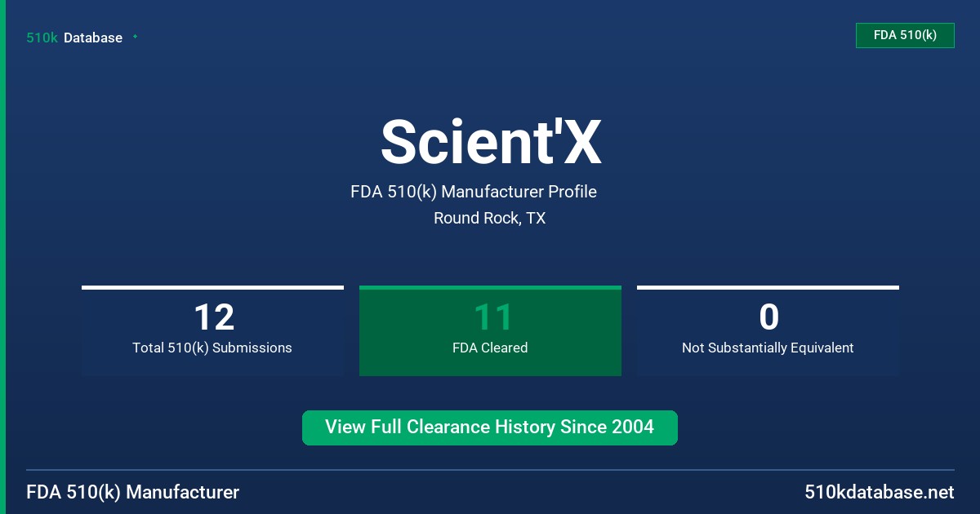This screenshot has height=514, width=980.
Task: Click the small green dot beside Database
Action: [135, 37]
